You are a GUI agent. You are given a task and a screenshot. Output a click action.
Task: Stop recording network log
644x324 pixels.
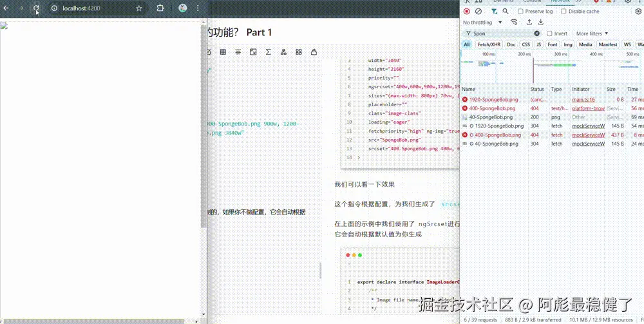click(x=466, y=12)
